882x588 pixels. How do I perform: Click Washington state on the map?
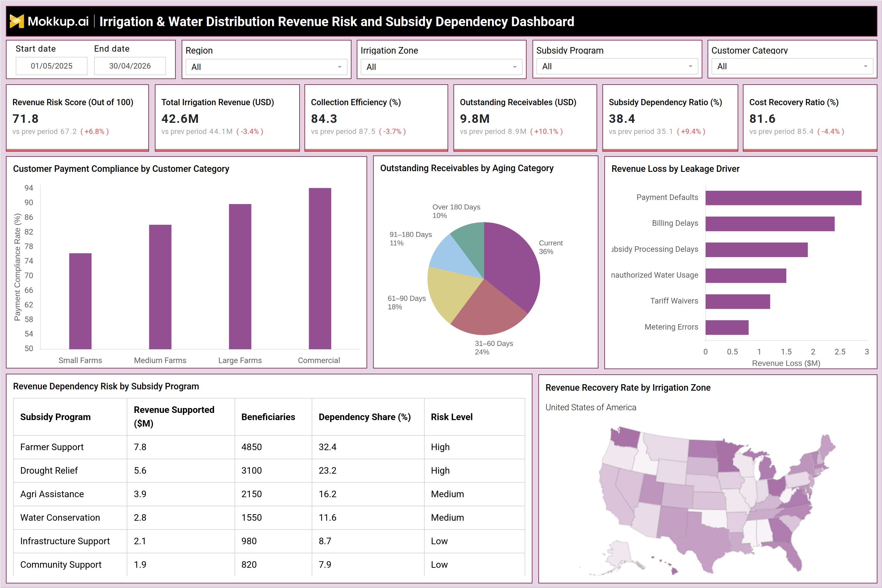pos(626,437)
